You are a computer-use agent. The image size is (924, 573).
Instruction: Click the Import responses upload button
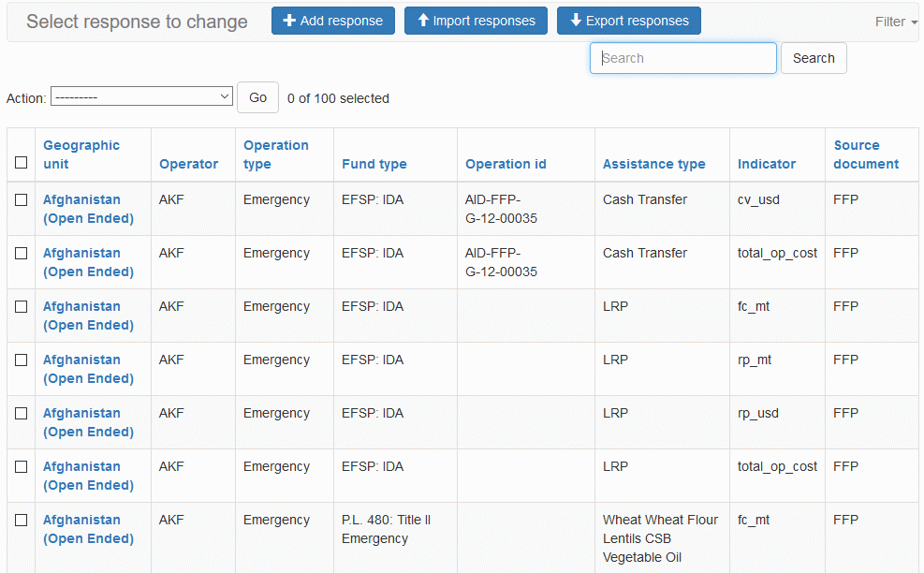[476, 21]
